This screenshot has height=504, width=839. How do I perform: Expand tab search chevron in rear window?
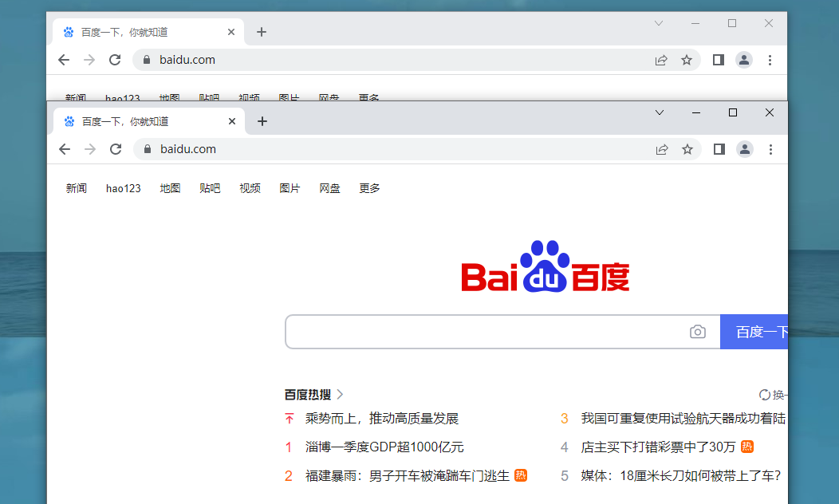click(x=659, y=23)
